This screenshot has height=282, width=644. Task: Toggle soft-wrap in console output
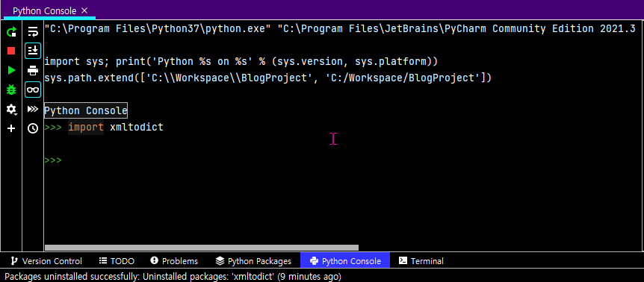[33, 31]
